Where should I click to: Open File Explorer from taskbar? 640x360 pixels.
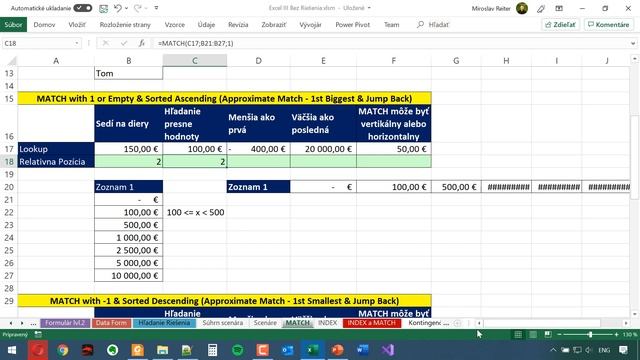(x=162, y=350)
